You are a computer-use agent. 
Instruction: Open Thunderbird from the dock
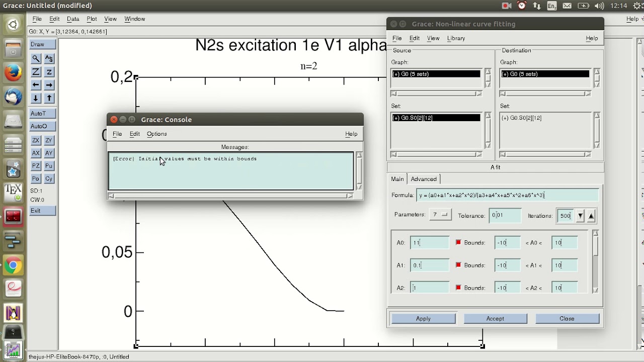tap(13, 97)
